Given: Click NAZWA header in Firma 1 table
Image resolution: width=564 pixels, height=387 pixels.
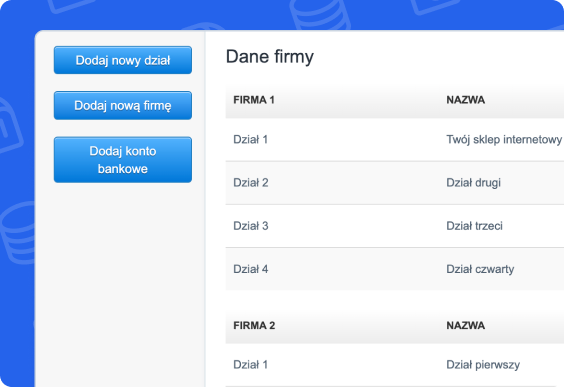Looking at the screenshot, I should [x=465, y=100].
